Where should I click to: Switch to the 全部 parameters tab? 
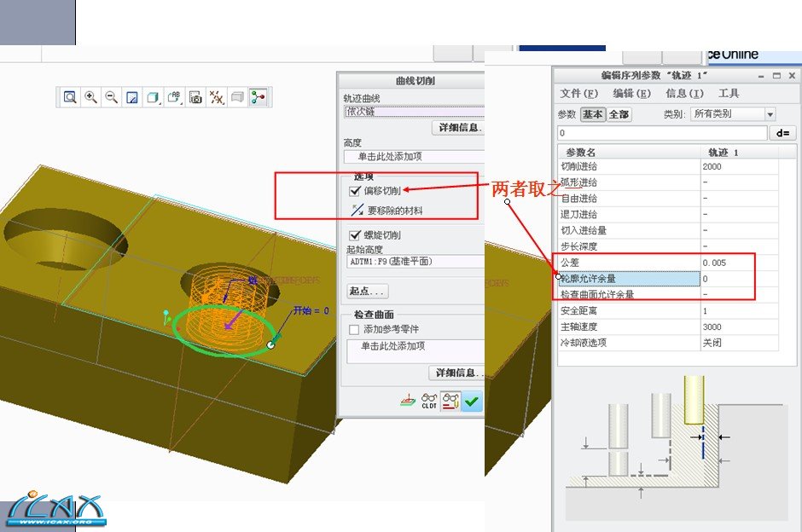(x=619, y=114)
